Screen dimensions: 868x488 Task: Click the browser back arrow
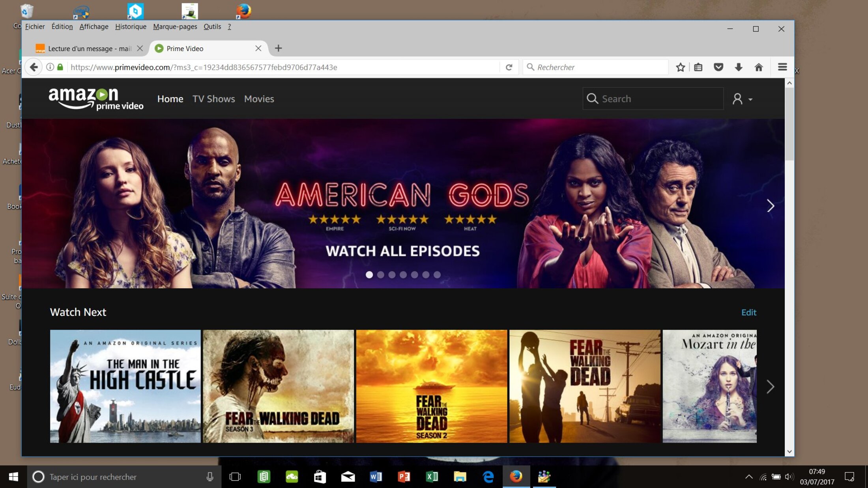34,67
